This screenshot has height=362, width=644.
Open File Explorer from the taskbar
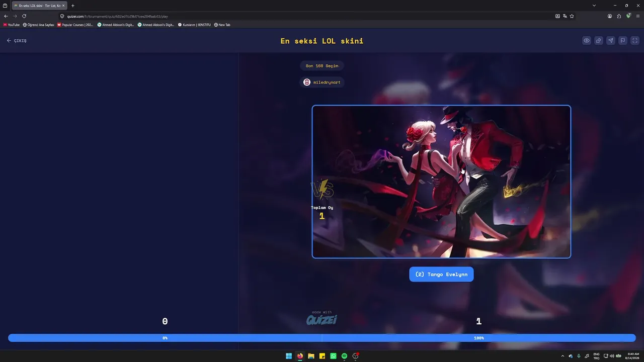click(311, 356)
